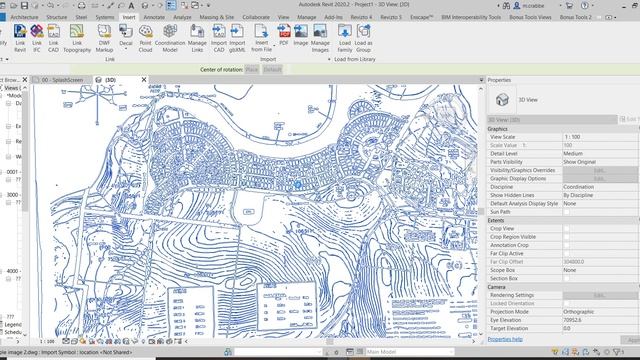
Task: Click the Coordination Model tool
Action: [170, 38]
